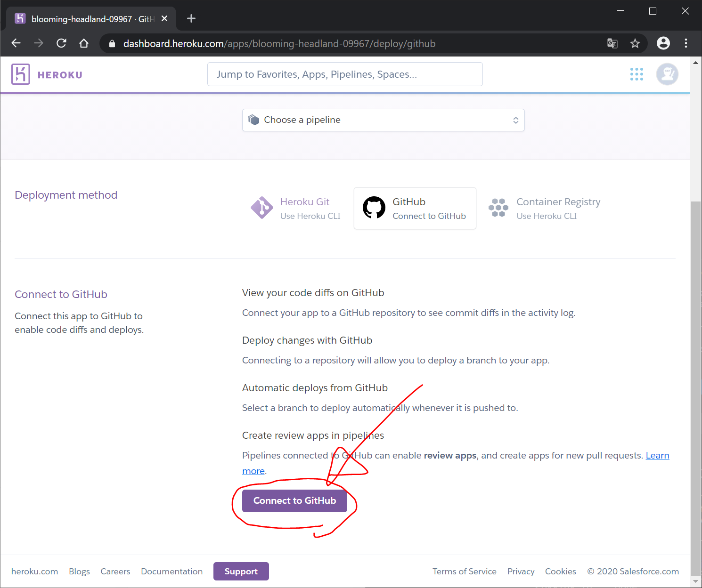Reload the page with the refresh icon
Viewport: 702px width, 588px height.
click(x=61, y=43)
